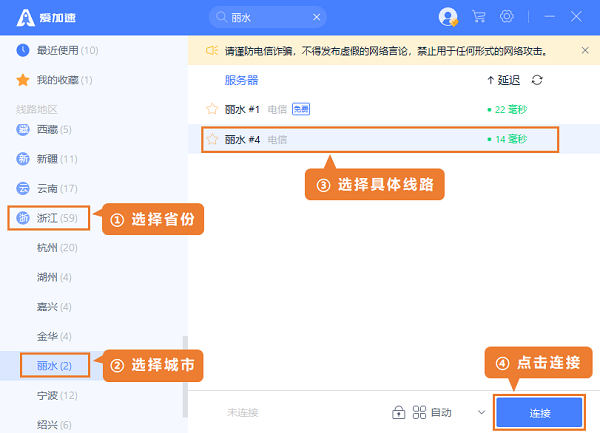Open 最近使用 (10) list

pyautogui.click(x=67, y=50)
